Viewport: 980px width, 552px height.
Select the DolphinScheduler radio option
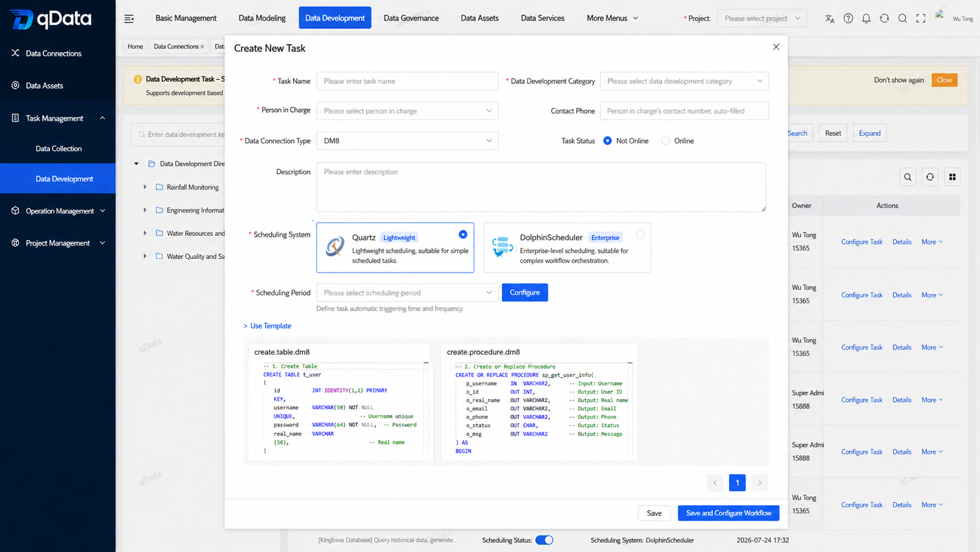pyautogui.click(x=640, y=234)
